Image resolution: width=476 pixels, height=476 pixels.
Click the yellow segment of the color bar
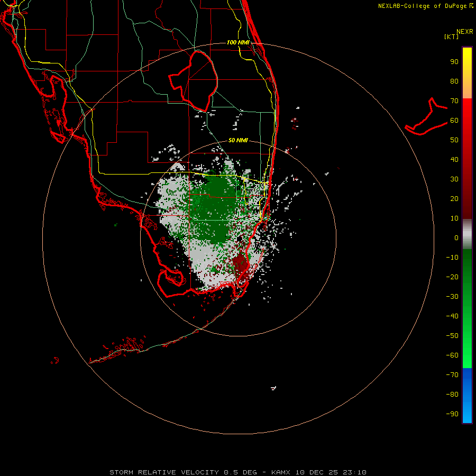coord(467,73)
